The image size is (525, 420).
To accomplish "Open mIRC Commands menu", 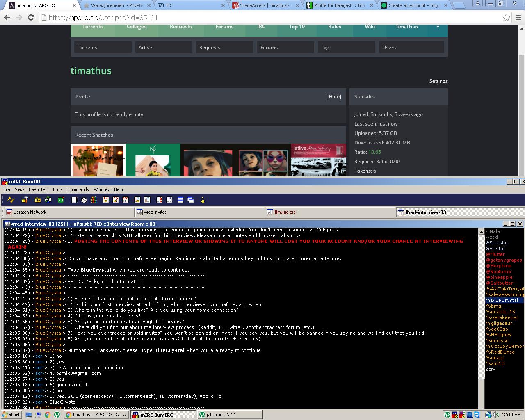I will tap(78, 189).
